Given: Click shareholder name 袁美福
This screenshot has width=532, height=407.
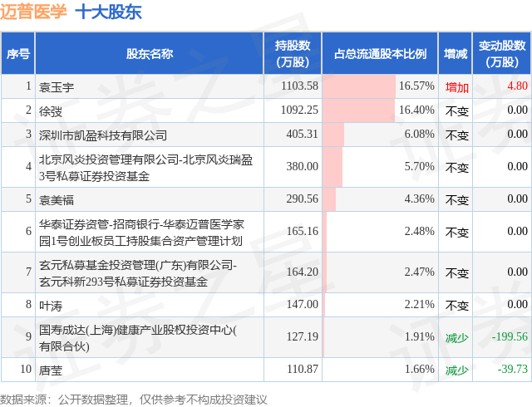Looking at the screenshot, I should coord(57,199).
